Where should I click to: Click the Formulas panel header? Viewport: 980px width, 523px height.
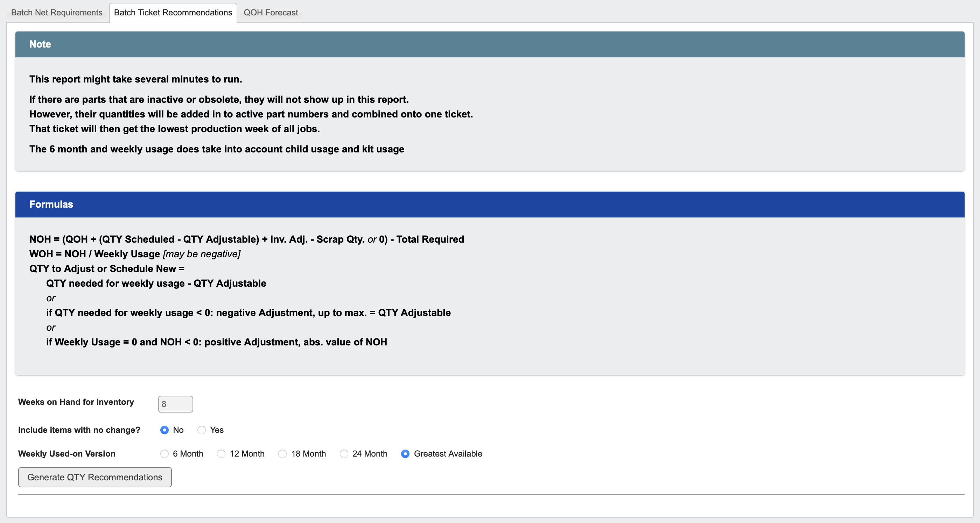[x=51, y=204]
